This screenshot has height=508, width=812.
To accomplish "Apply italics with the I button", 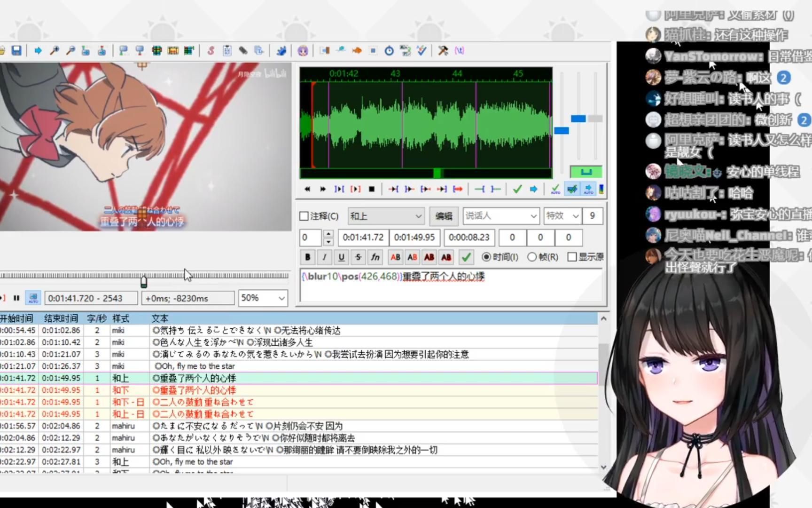I will click(324, 257).
